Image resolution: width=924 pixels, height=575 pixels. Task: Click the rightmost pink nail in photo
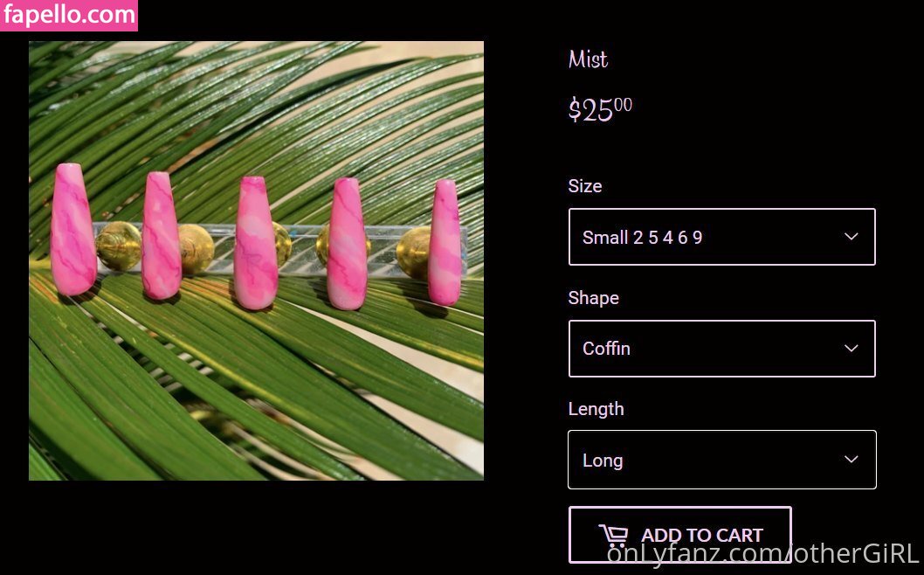(445, 242)
